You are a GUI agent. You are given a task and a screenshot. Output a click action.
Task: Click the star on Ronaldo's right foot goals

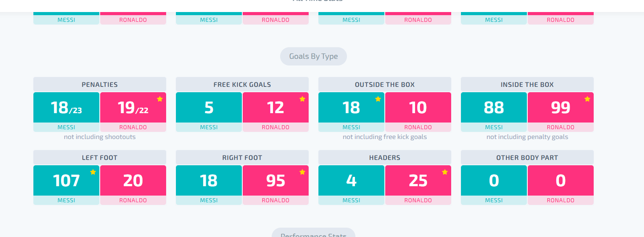click(302, 172)
